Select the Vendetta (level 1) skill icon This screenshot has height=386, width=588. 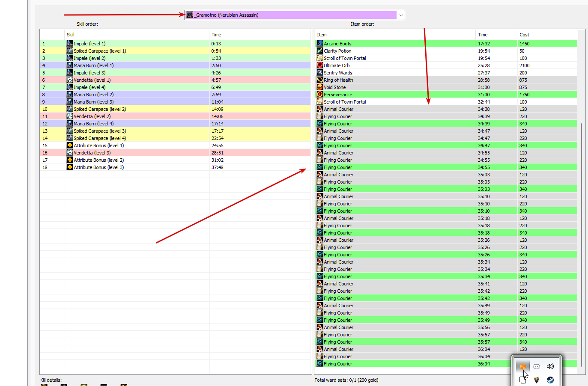(x=70, y=80)
